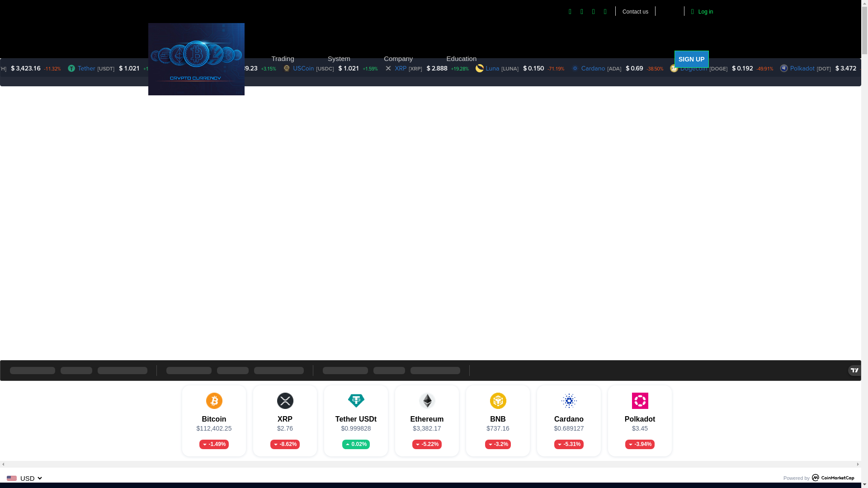This screenshot has width=868, height=488.
Task: Click Ethereum -5.22% change badge
Action: pos(427,445)
